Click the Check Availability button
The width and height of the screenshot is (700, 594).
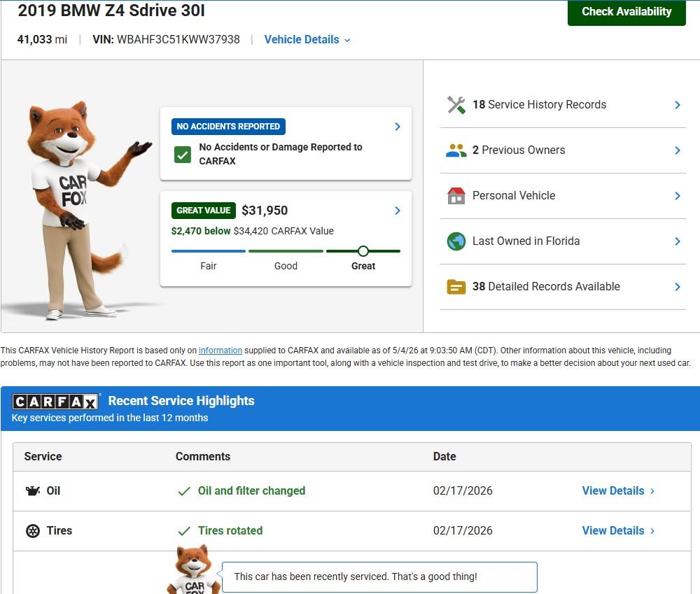(626, 12)
